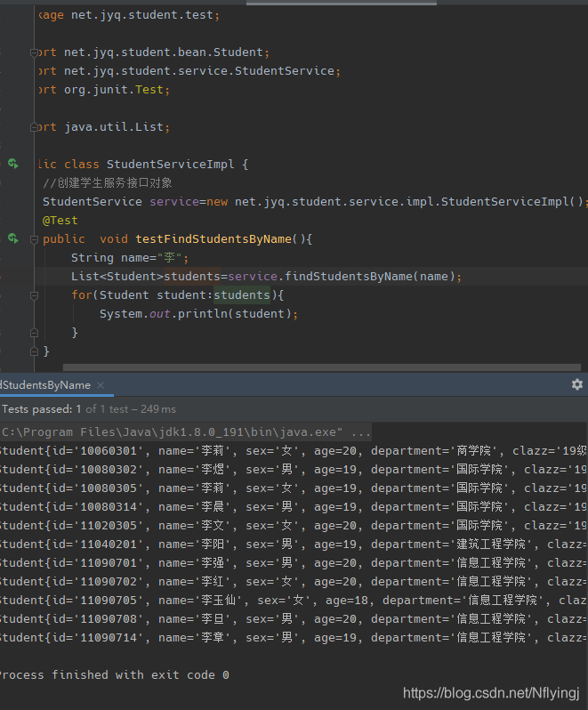Click the import org.junit.Test line
The image size is (588, 710).
[104, 90]
